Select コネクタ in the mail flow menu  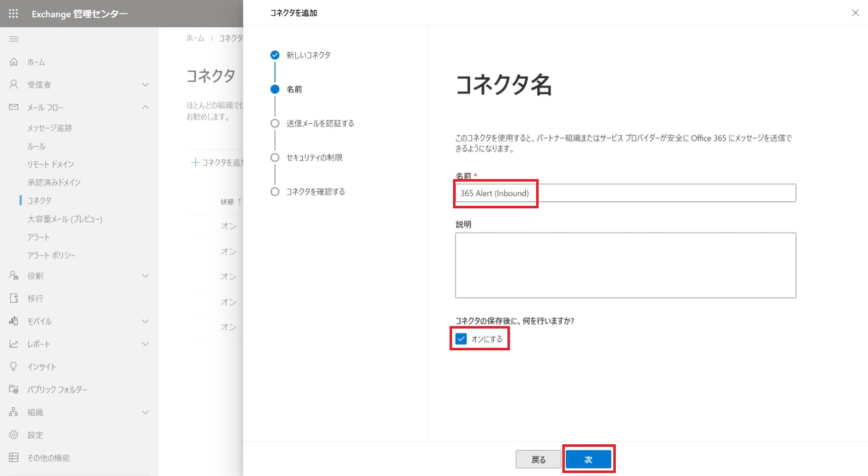coord(40,200)
